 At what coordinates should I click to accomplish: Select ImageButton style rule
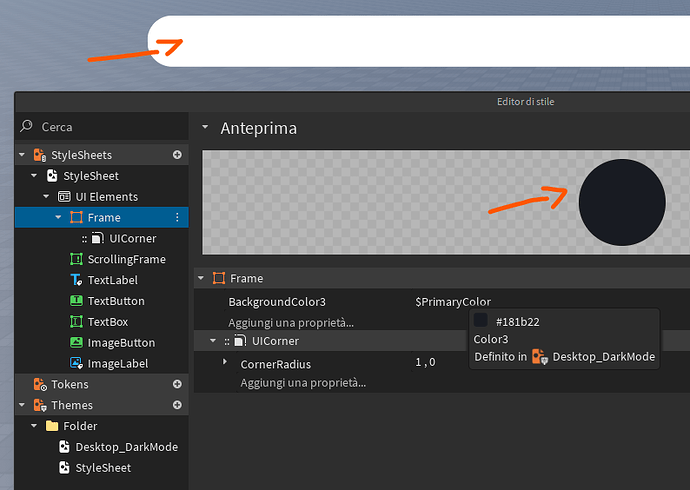121,343
